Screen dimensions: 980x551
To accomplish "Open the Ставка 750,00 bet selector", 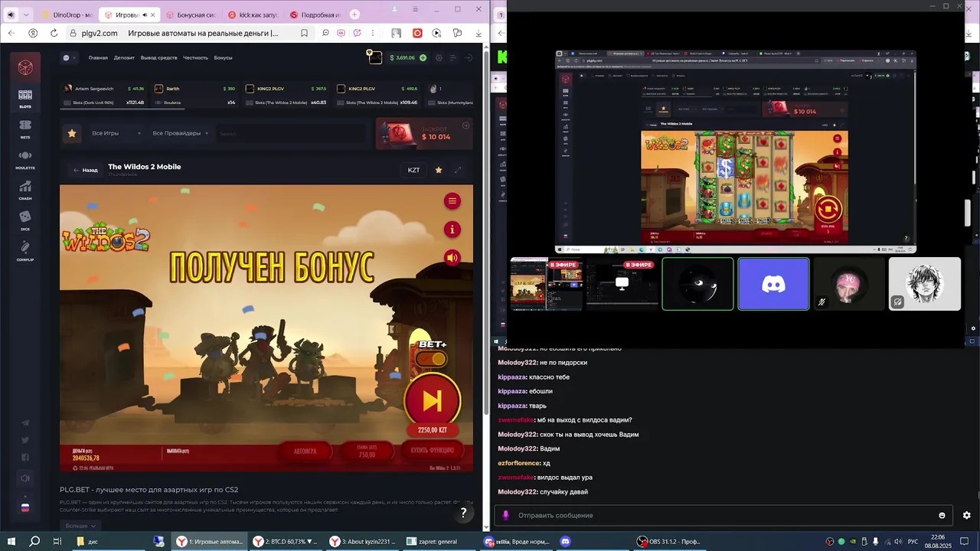I will point(367,451).
